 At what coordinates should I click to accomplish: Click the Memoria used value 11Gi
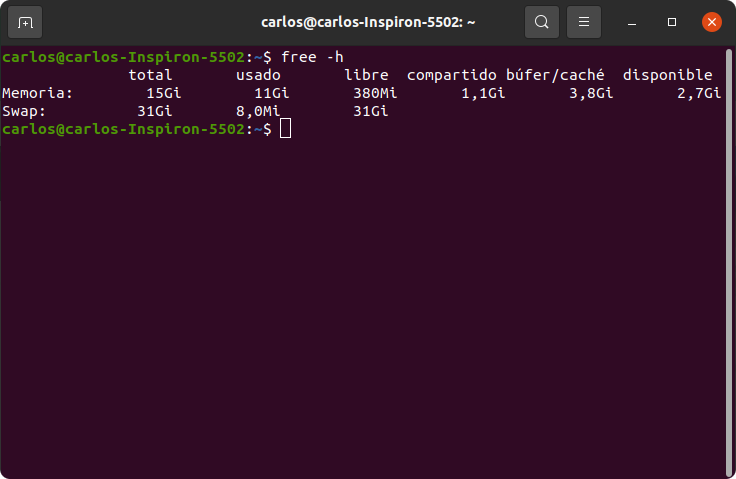[x=271, y=93]
